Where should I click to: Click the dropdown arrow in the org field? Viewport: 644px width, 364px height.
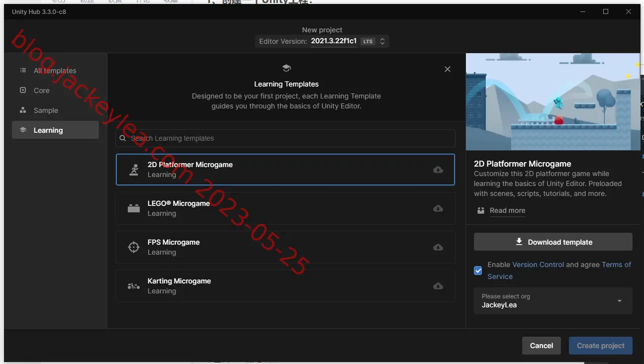click(x=619, y=301)
